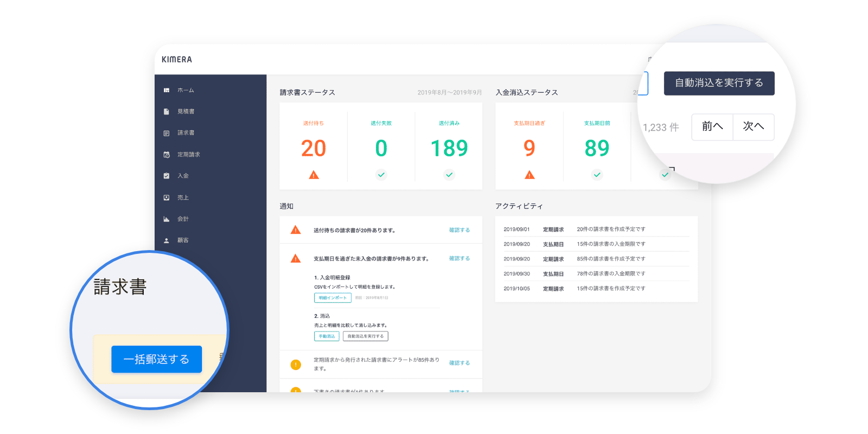Click the large 請求書 heading text

[x=120, y=287]
